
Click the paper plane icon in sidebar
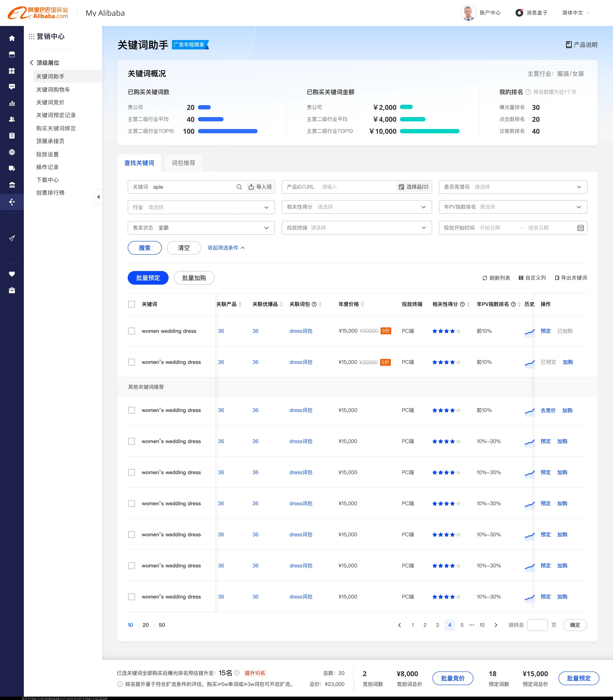click(x=12, y=238)
